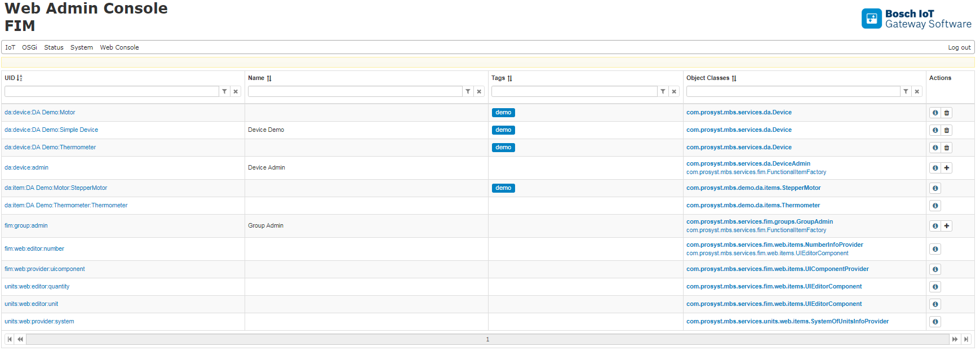Screen dimensions: 980x351
Task: Open the IoT menu
Action: (10, 47)
